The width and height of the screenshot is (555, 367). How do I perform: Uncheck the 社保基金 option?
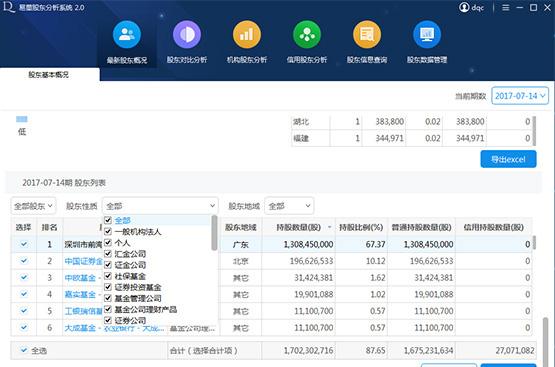pos(108,276)
